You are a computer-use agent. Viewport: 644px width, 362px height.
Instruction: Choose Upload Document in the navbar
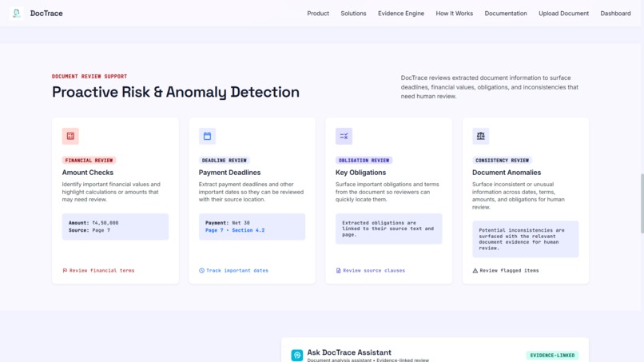point(563,13)
